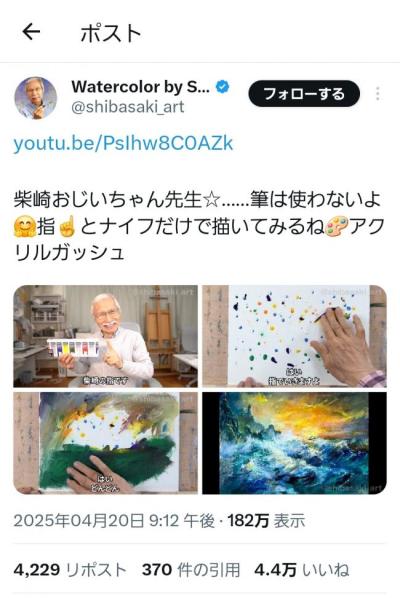Tap the blue verified badge icon

coord(223,87)
